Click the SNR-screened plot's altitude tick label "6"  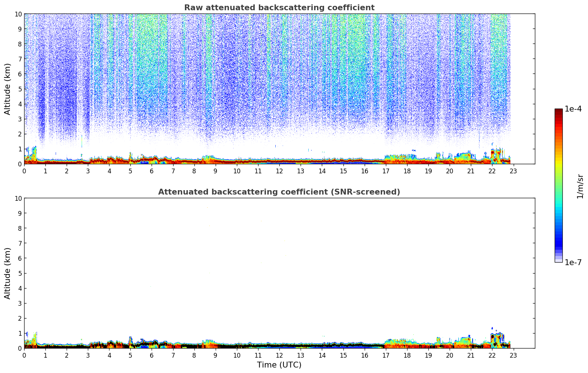click(20, 258)
